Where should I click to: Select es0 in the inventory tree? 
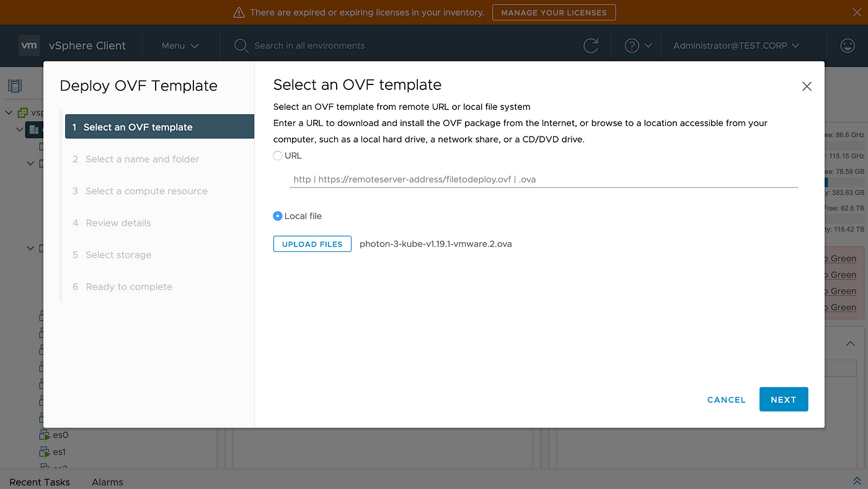coord(60,436)
